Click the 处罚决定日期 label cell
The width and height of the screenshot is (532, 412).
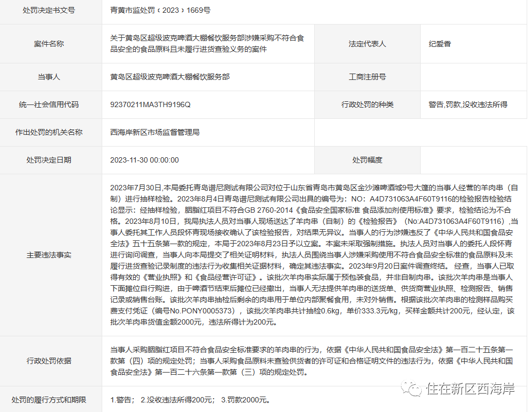(51, 160)
